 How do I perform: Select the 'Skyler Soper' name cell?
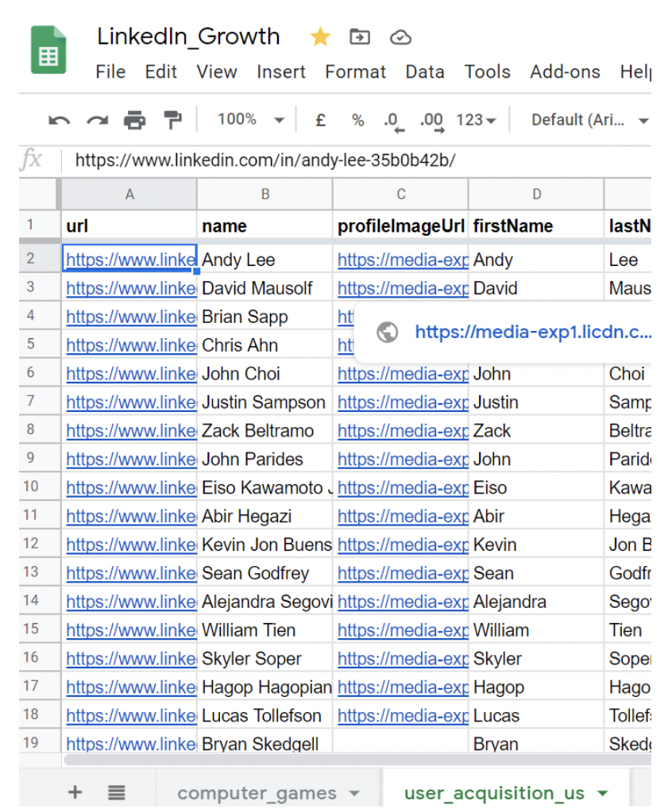point(264,658)
